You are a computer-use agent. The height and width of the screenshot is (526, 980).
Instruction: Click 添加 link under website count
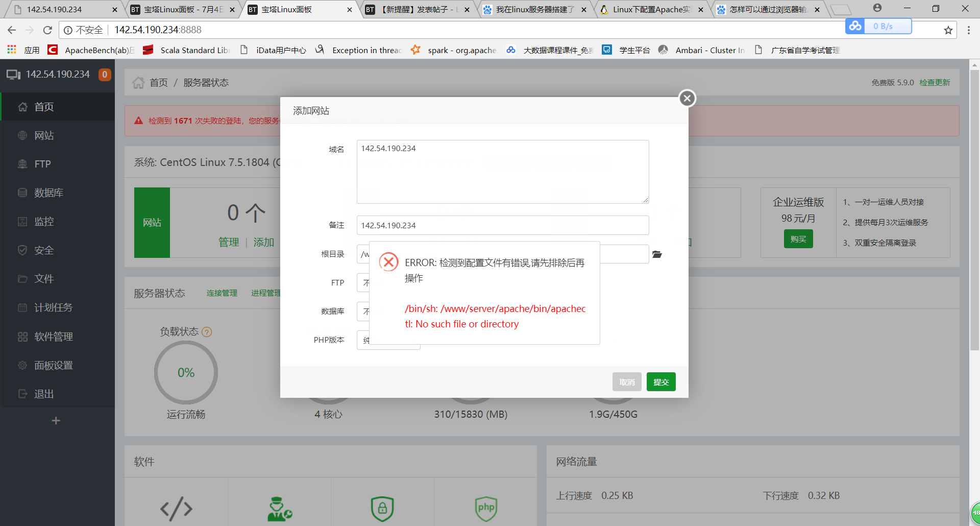264,242
